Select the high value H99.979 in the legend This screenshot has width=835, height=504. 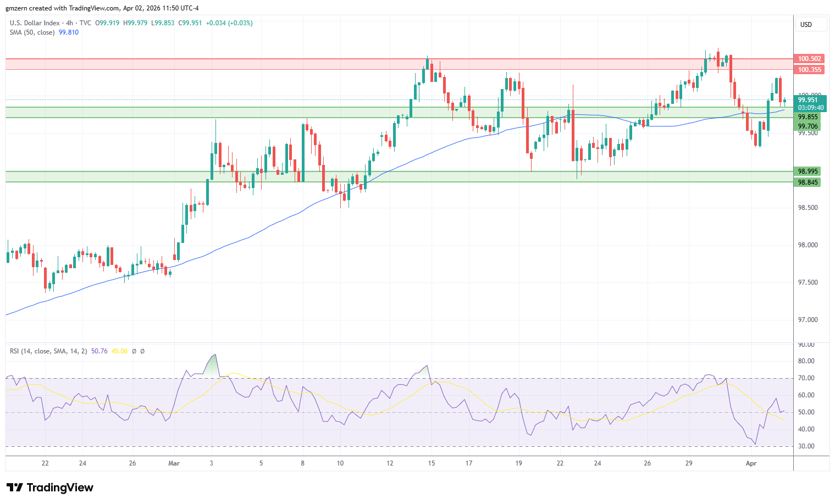135,23
